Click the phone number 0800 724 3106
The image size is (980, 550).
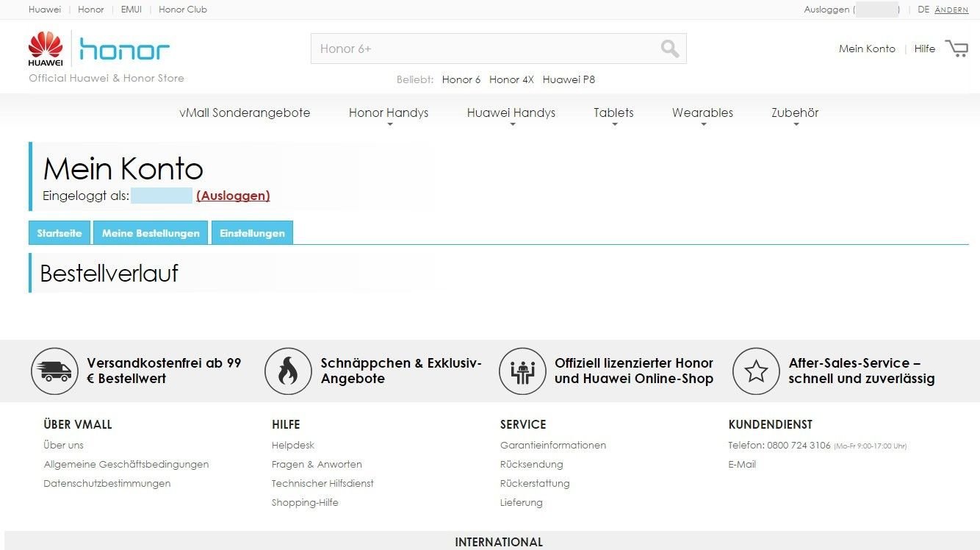[x=799, y=445]
